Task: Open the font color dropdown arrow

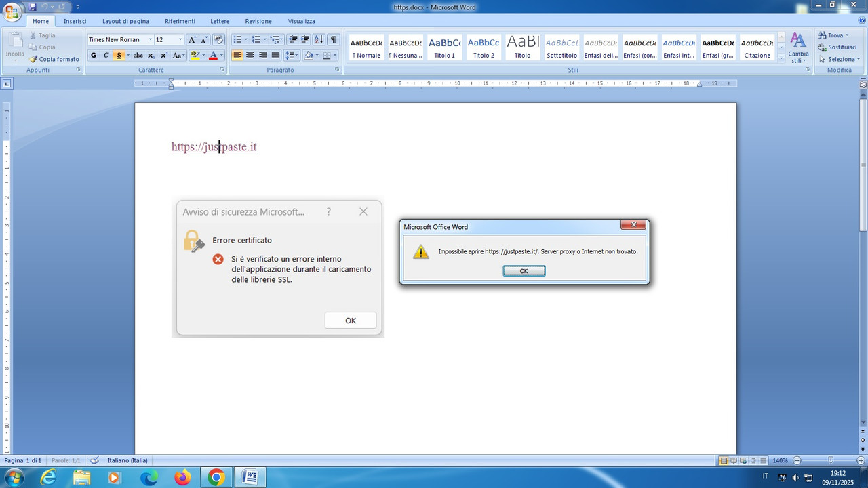Action: 222,56
